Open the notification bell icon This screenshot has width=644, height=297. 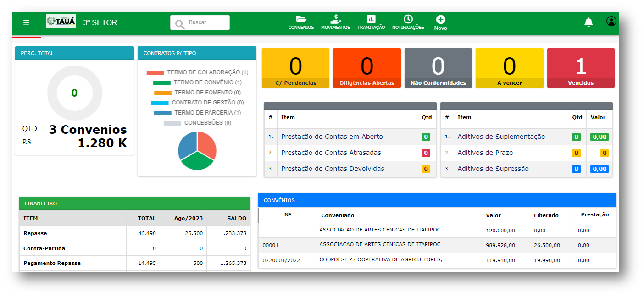point(588,22)
